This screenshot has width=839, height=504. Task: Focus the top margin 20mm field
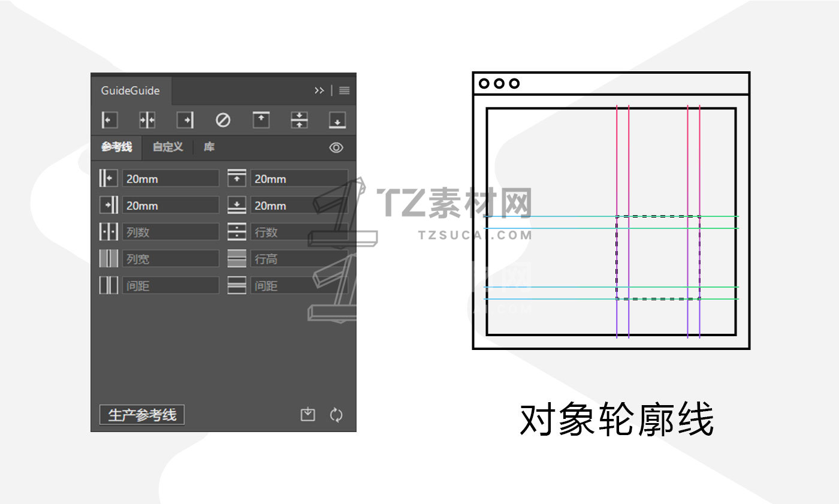299,179
